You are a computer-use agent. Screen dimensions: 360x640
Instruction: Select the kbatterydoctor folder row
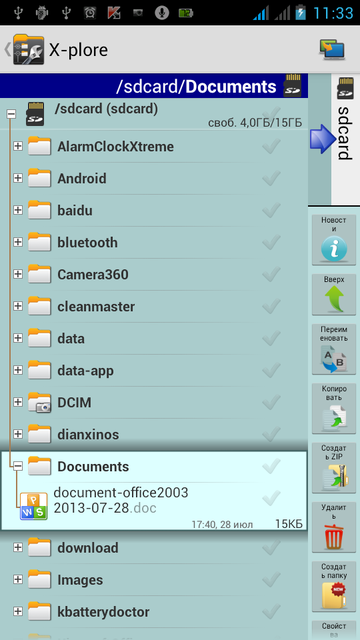[154, 612]
